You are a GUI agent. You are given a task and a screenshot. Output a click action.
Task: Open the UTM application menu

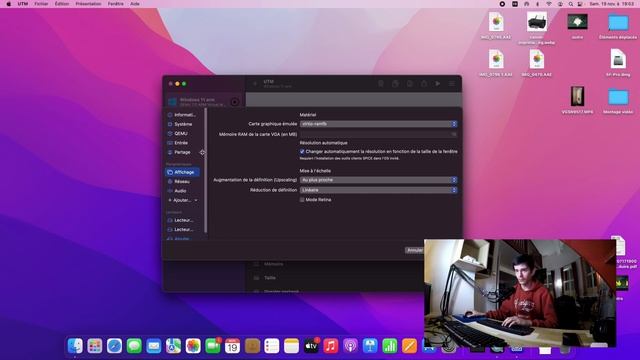coord(23,4)
